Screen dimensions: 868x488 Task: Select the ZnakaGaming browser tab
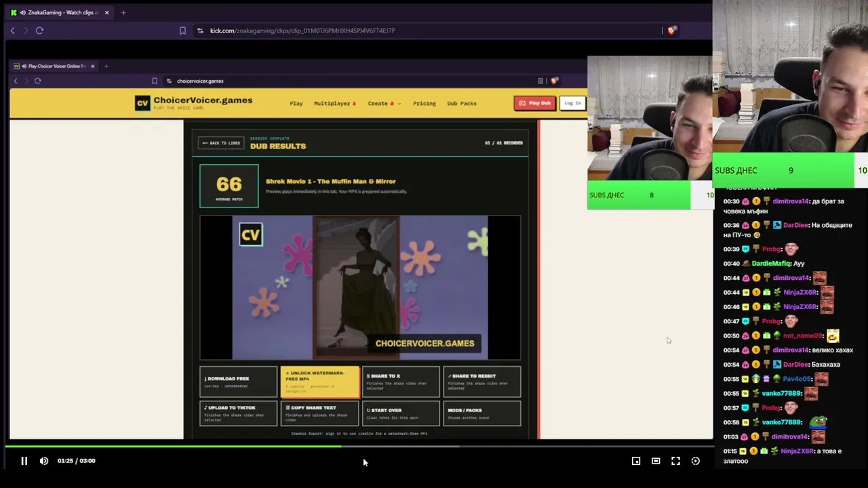click(60, 12)
